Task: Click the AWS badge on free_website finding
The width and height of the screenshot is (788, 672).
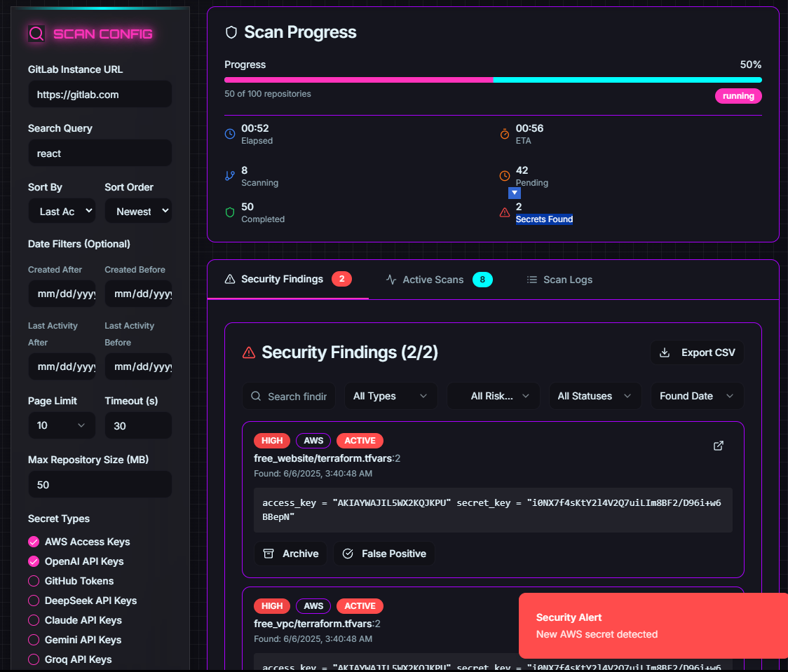Action: click(313, 441)
